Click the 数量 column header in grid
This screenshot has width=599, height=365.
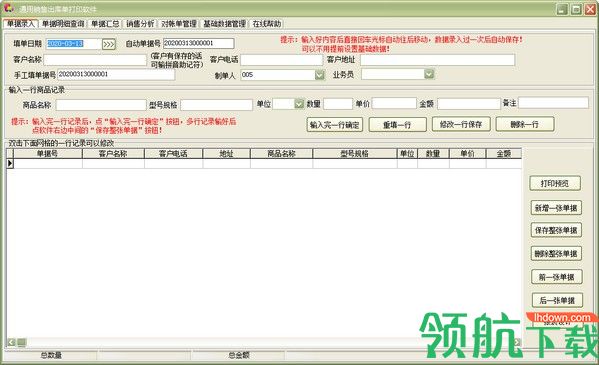[x=433, y=154]
